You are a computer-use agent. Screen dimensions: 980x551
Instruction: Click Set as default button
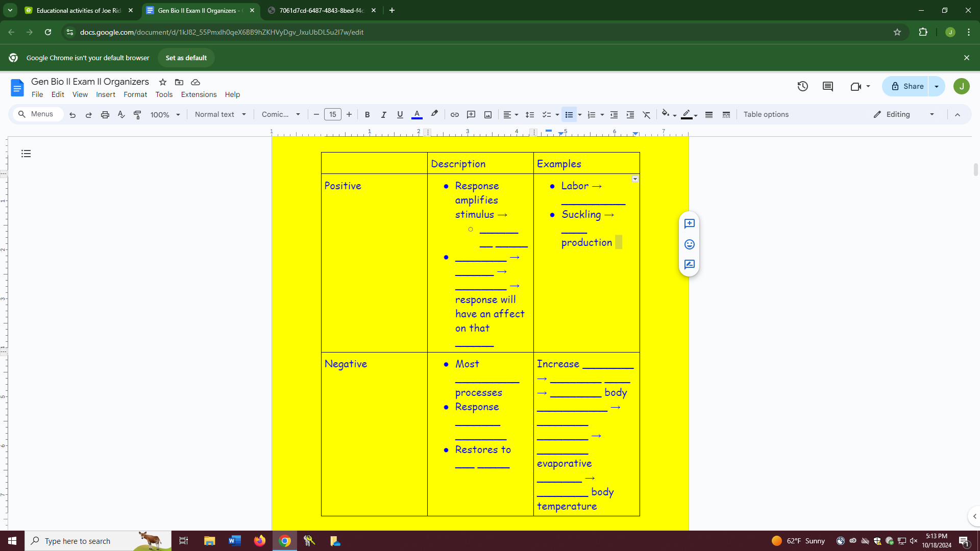186,58
